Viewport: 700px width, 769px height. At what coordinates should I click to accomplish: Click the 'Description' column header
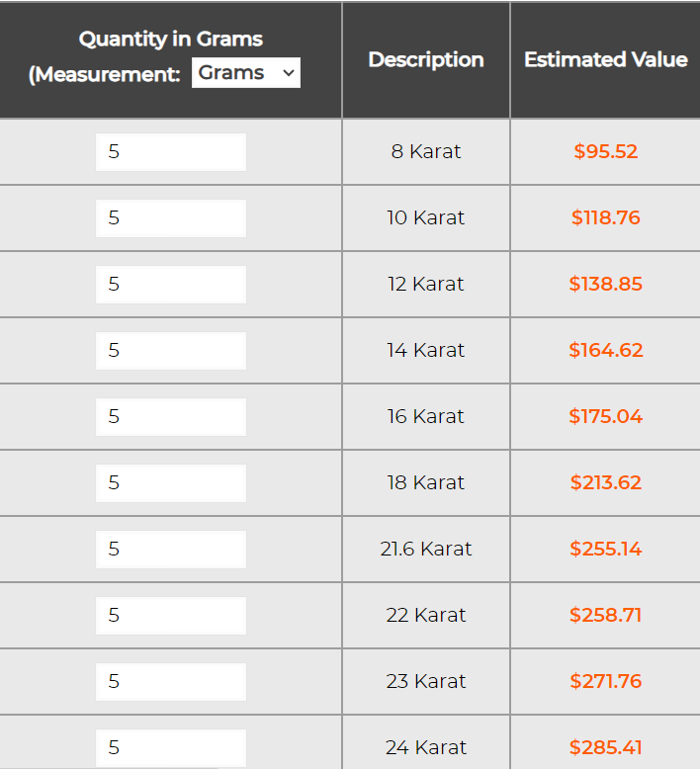click(426, 60)
